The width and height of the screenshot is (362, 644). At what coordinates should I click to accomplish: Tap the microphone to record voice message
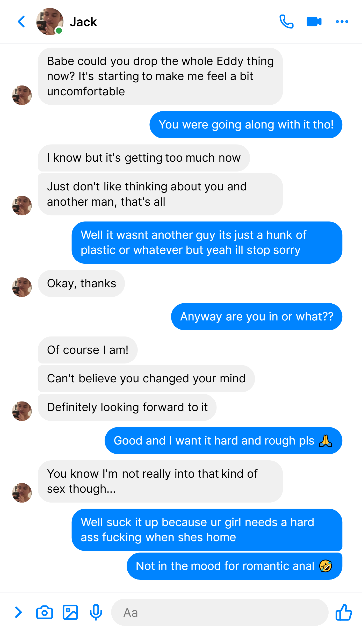(x=96, y=612)
